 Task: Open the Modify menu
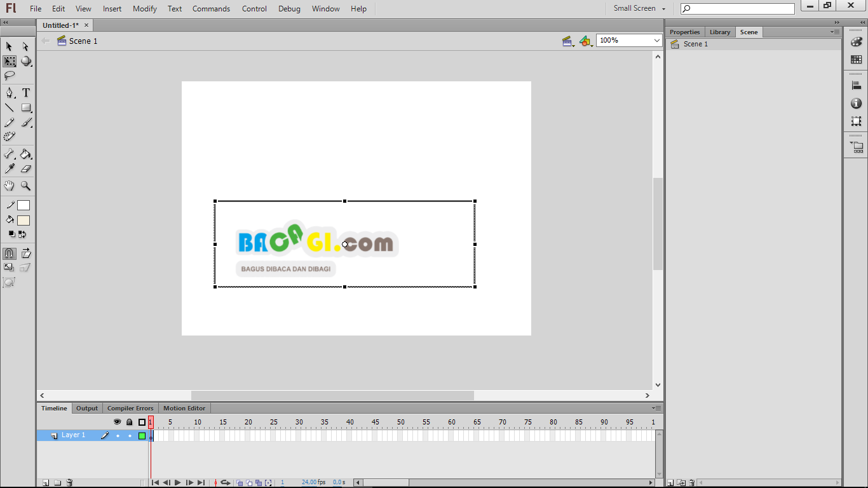144,8
